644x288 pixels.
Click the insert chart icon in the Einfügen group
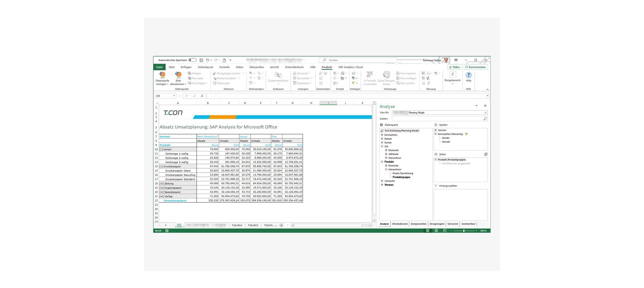pos(354,73)
